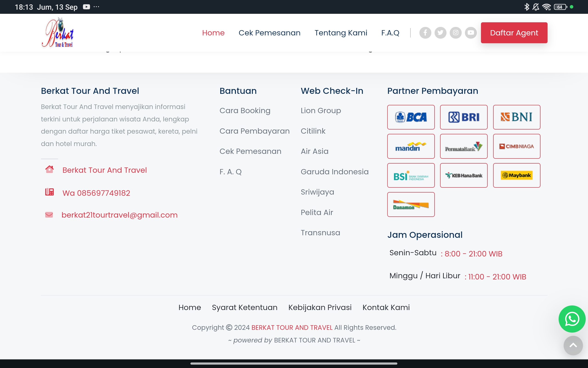Tap the envelope icon beside email

click(49, 215)
